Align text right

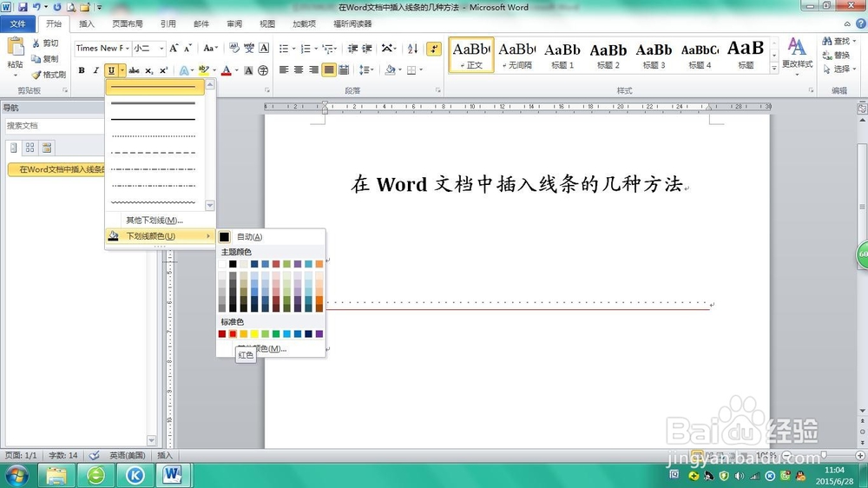coord(314,69)
